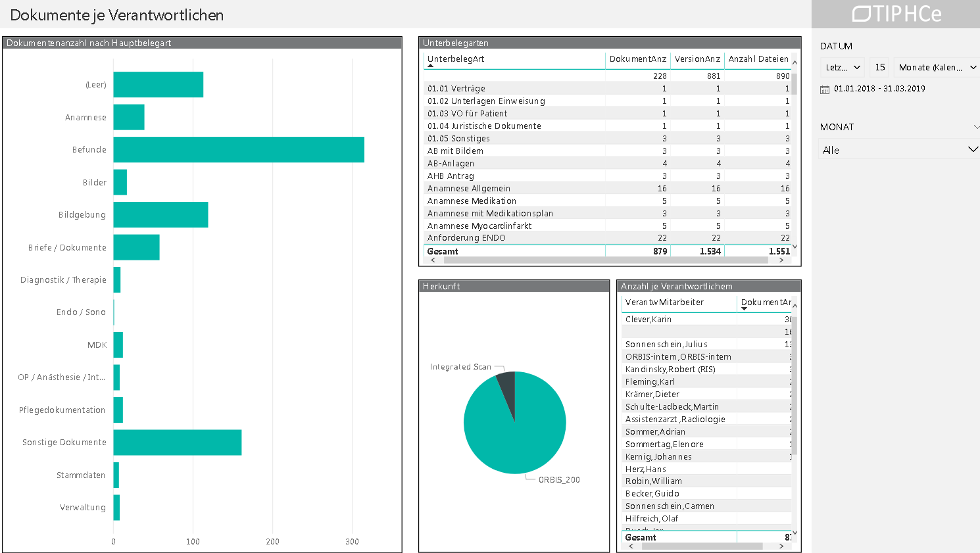Screen dimensions: 980x553
Task: Select 'Krämer,Dieter' row
Action: [707, 395]
